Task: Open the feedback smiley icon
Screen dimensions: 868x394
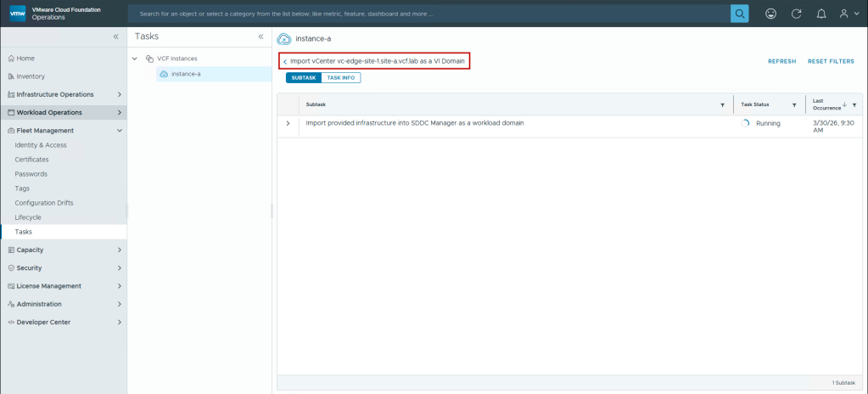Action: (x=770, y=14)
